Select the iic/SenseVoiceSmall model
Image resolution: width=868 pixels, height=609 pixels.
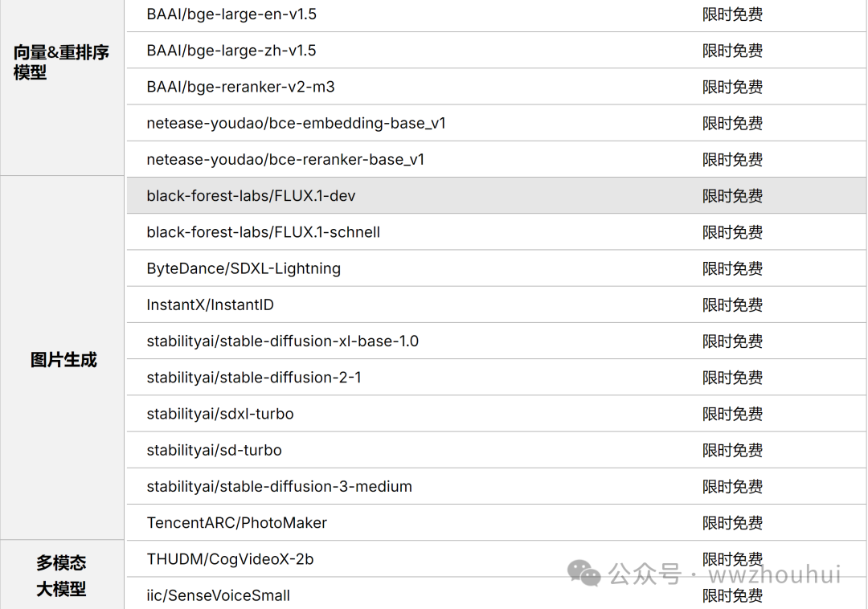(x=219, y=595)
